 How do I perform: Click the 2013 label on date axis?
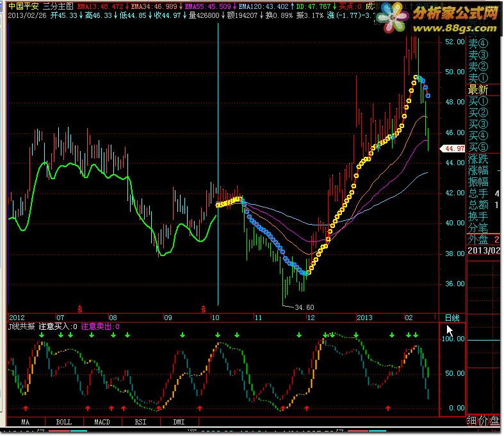(364, 318)
